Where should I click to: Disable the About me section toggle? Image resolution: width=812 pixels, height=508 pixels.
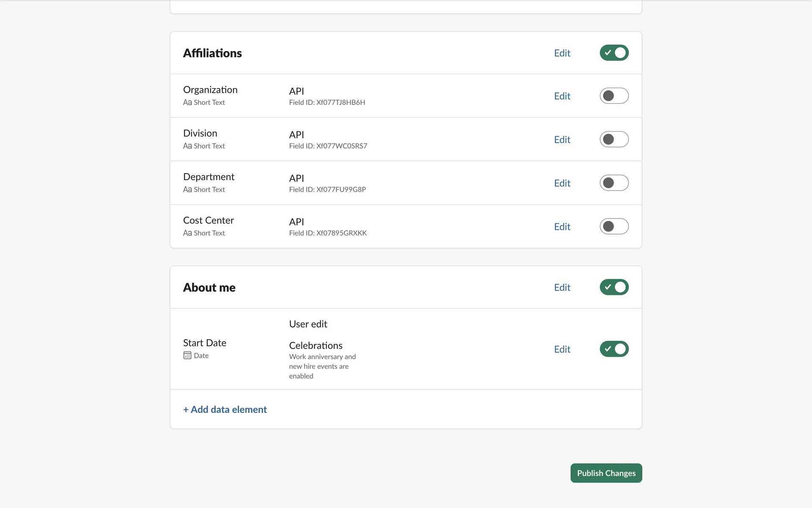point(614,287)
